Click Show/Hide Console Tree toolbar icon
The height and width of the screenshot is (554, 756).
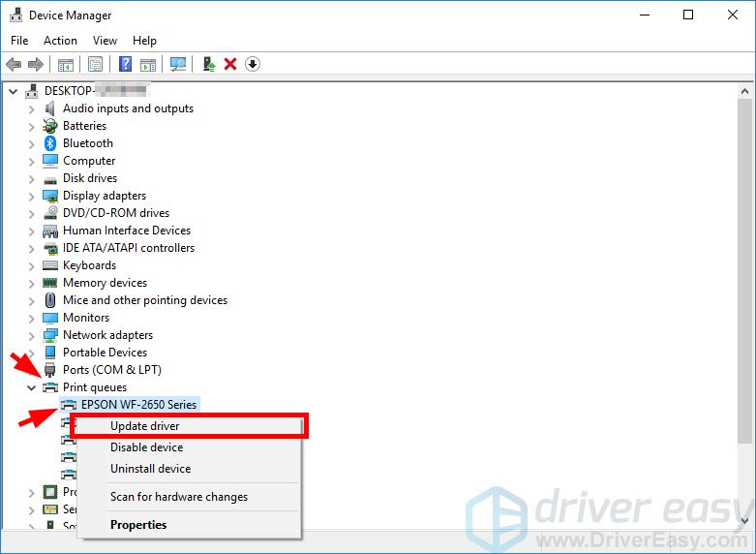point(66,64)
